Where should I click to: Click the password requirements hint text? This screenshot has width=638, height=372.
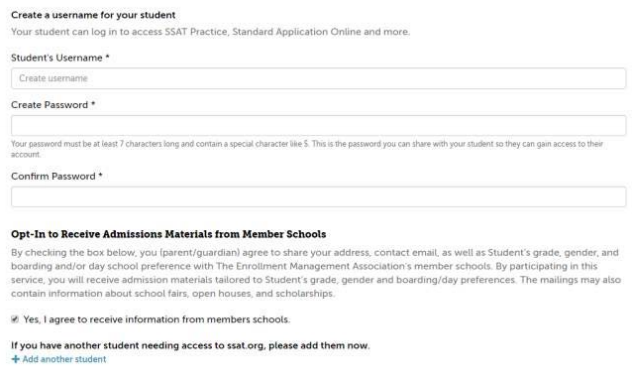click(307, 149)
